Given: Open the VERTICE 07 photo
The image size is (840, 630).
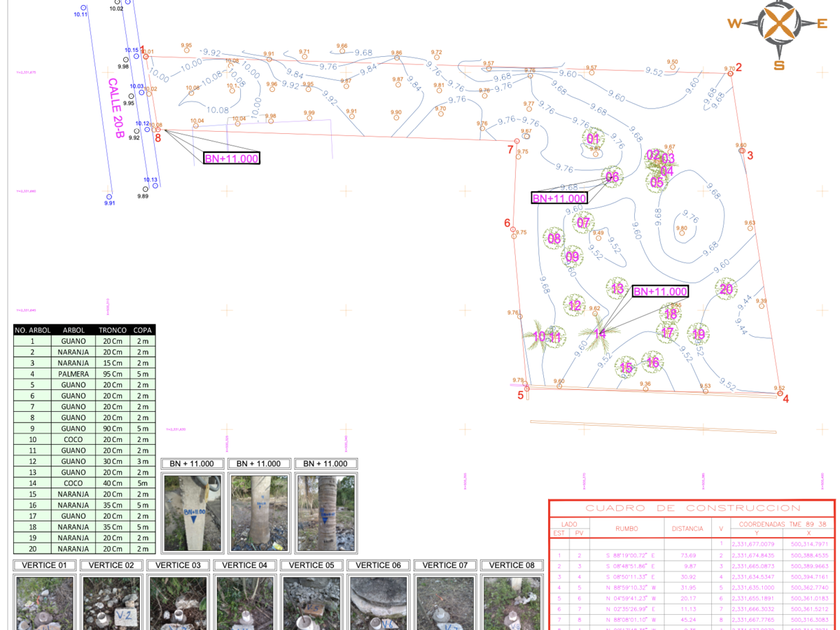Looking at the screenshot, I should [x=445, y=603].
